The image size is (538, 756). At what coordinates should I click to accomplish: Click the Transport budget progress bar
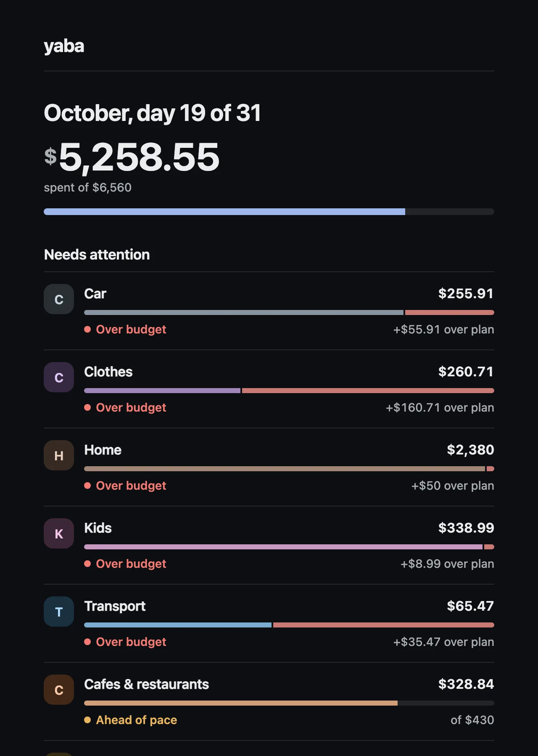coord(289,625)
